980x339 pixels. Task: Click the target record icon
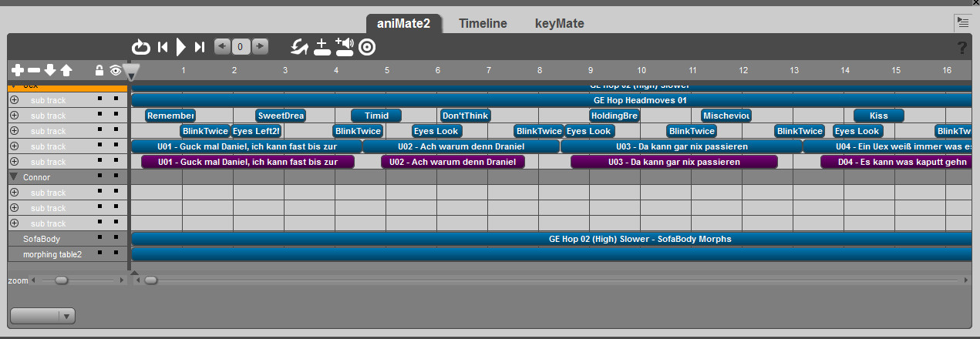tap(367, 48)
